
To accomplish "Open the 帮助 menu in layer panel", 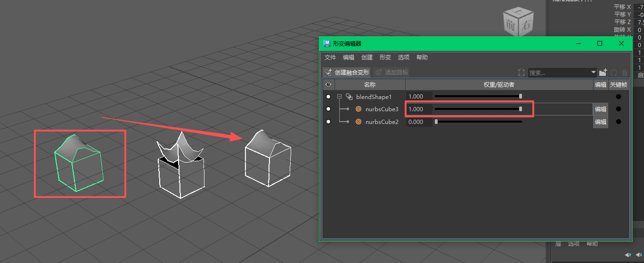I will 592,244.
